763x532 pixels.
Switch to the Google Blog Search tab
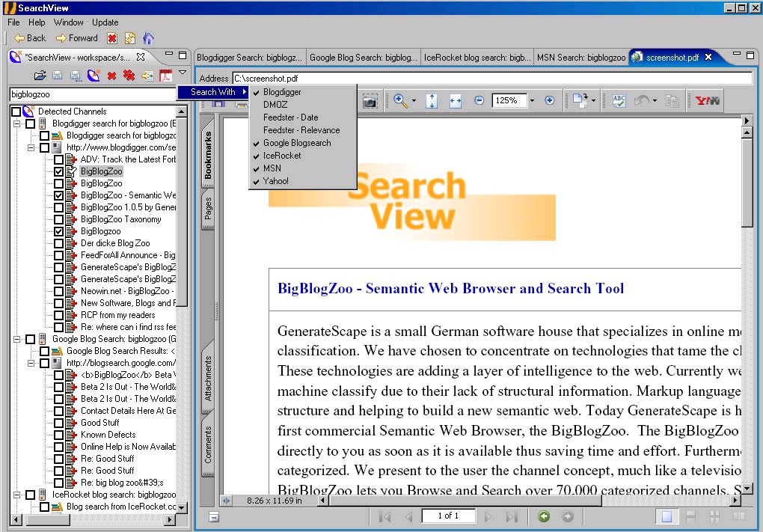pos(363,58)
